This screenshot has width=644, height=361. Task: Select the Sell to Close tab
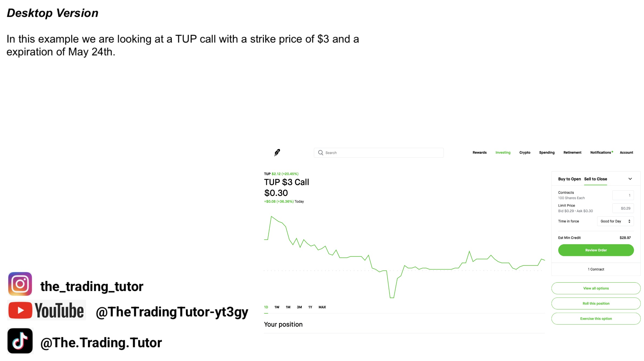(x=595, y=179)
